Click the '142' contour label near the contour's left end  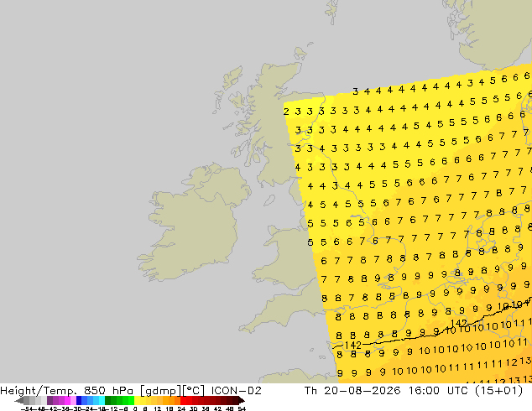point(353,346)
